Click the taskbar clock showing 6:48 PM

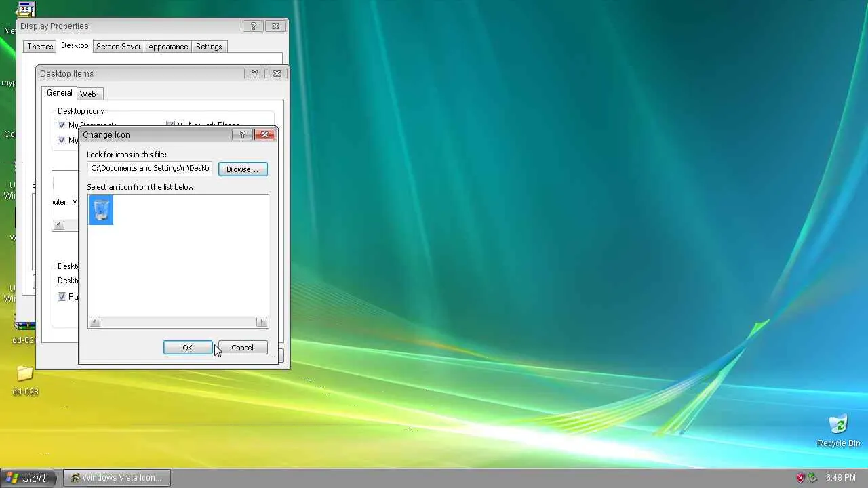pos(841,478)
